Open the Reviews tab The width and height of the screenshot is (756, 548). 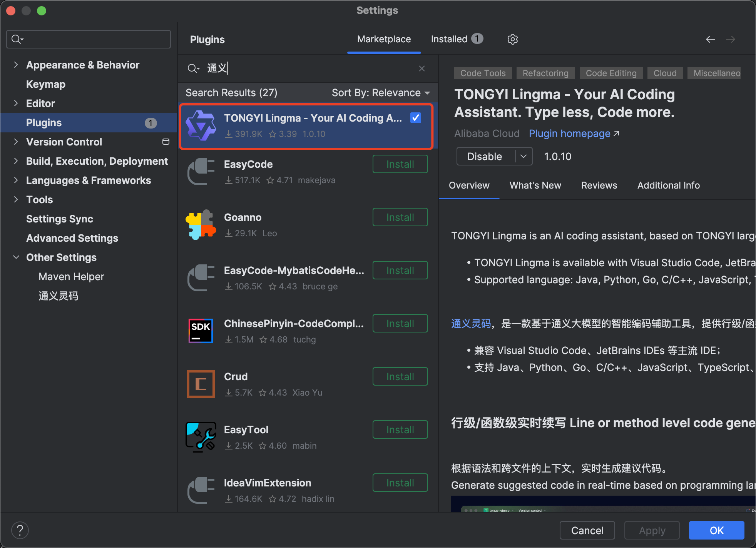(x=599, y=185)
